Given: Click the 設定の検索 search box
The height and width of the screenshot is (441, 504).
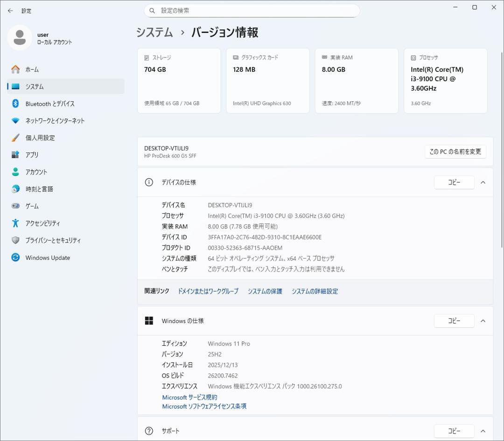Looking at the screenshot, I should pos(252,10).
